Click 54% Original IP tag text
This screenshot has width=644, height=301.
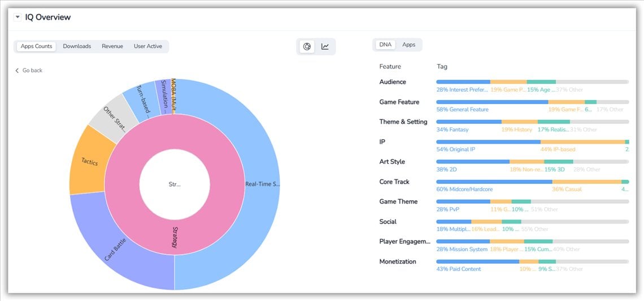click(x=456, y=149)
